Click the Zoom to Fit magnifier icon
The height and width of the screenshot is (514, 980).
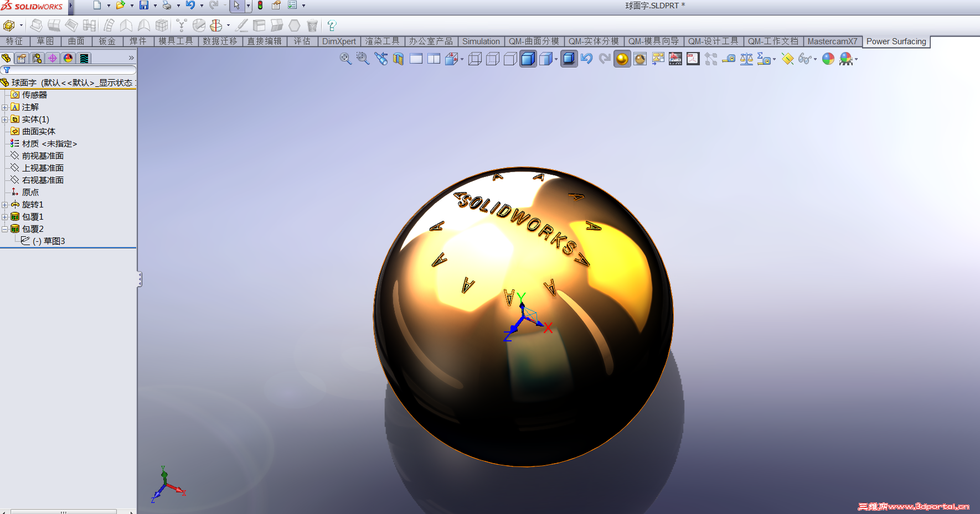(345, 59)
